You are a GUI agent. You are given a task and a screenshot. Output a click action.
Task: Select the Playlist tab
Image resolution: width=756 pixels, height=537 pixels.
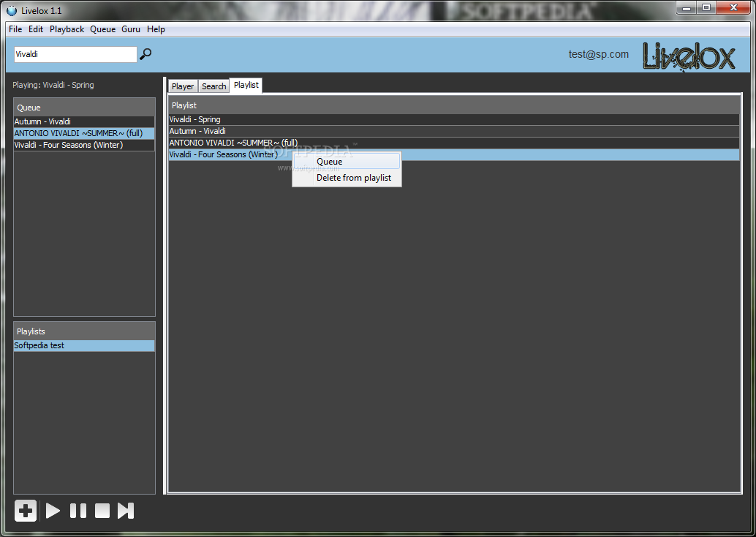coord(246,85)
